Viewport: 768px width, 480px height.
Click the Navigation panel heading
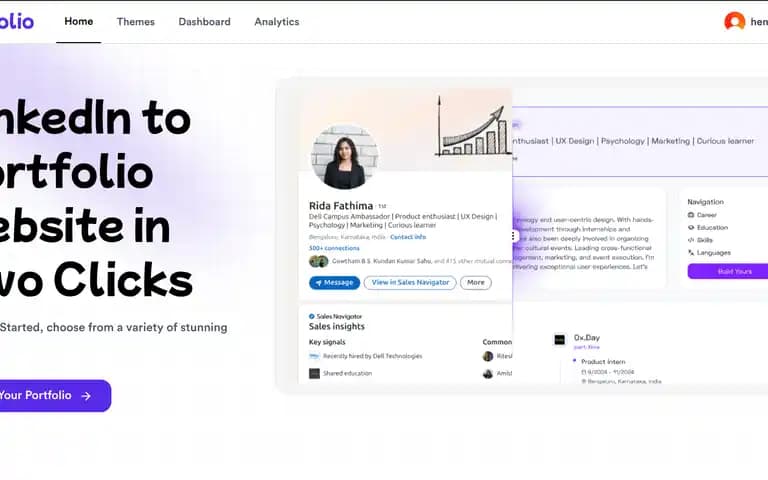tap(705, 202)
